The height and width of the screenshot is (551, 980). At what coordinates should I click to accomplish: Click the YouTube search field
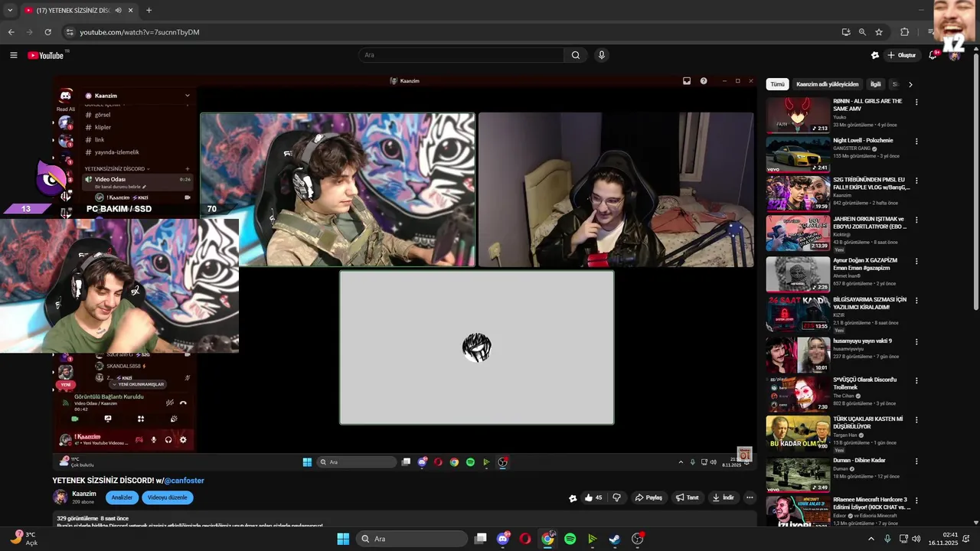462,55
